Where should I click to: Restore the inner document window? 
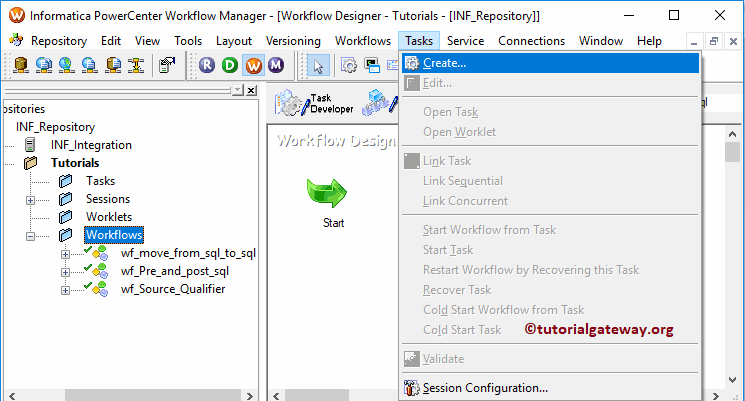tap(714, 42)
